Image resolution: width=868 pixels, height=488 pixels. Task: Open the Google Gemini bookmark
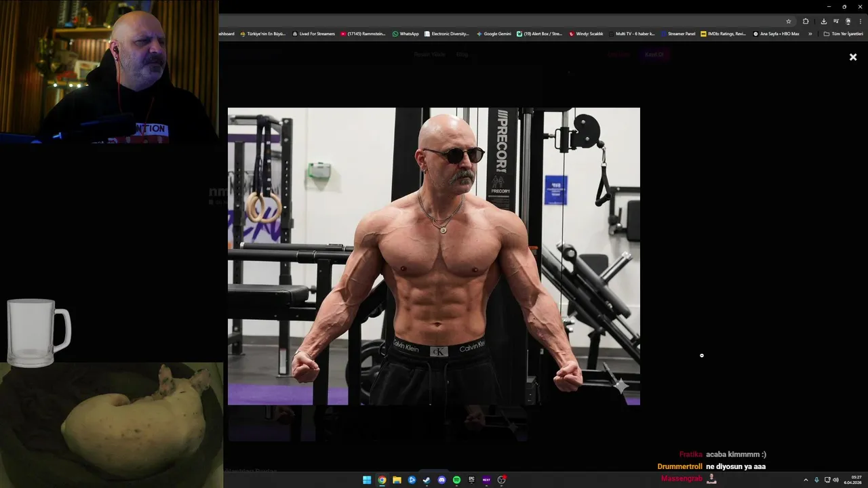coord(494,34)
